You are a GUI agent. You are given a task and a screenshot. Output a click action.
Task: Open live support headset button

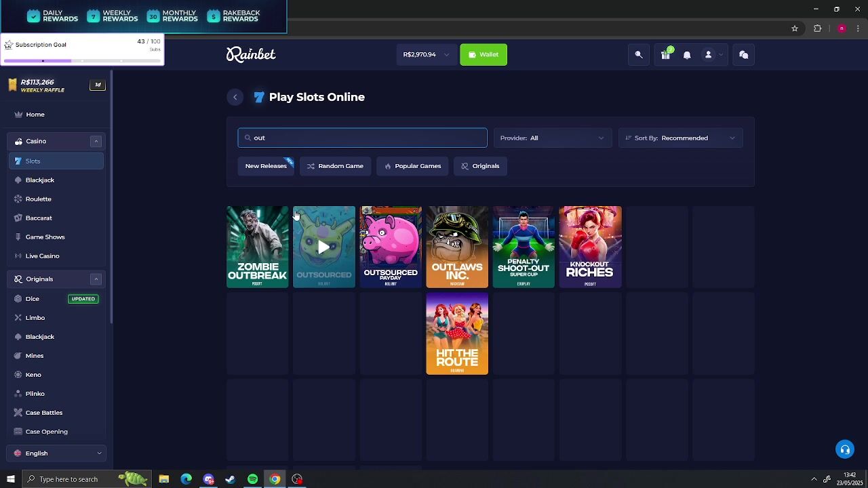pos(845,449)
